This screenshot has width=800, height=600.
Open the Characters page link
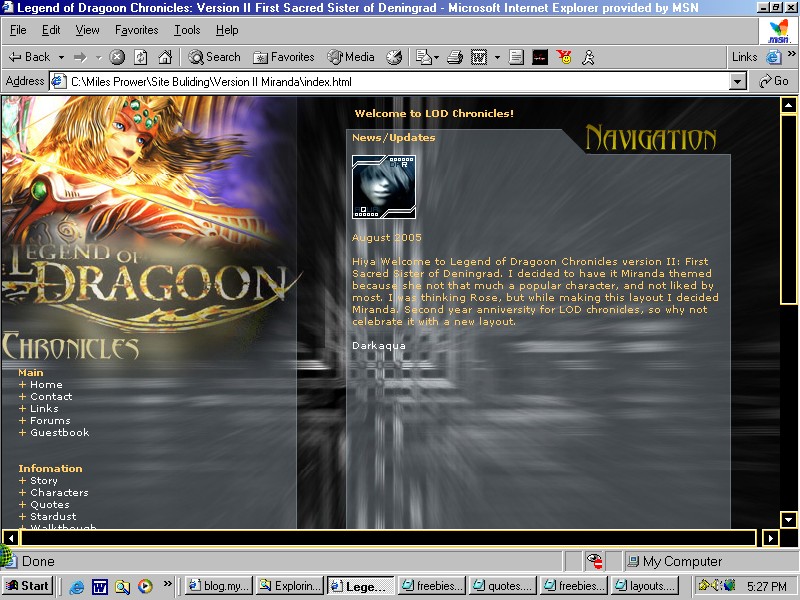point(59,492)
